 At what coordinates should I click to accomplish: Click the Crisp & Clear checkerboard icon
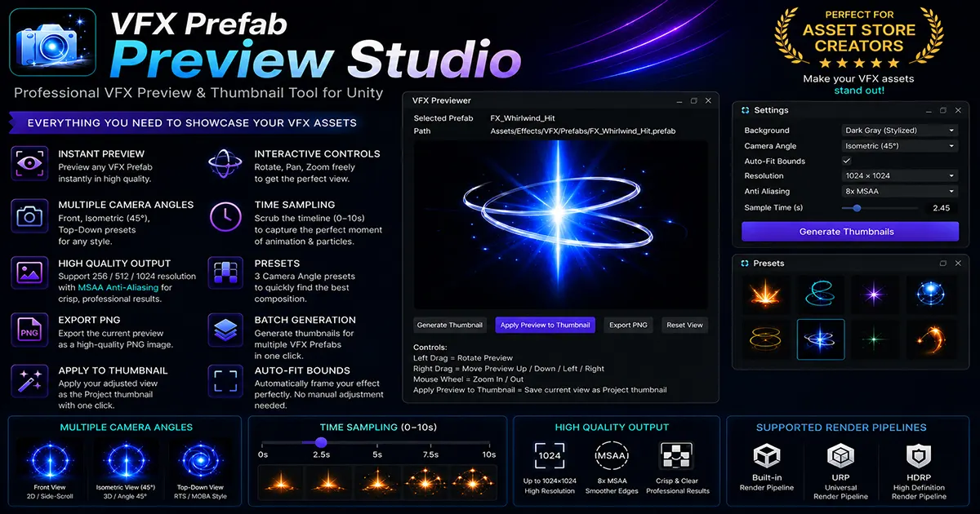point(676,456)
